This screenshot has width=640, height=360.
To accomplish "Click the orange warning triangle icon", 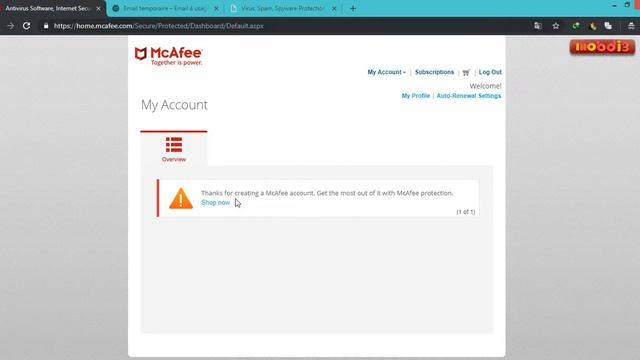I will coord(181,198).
